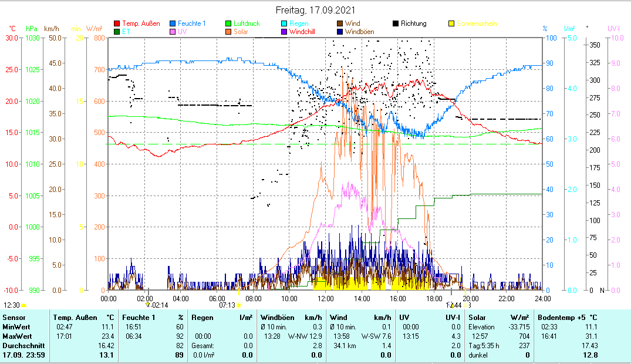Click the 07:13 sunrise marker below the chart

click(x=227, y=305)
